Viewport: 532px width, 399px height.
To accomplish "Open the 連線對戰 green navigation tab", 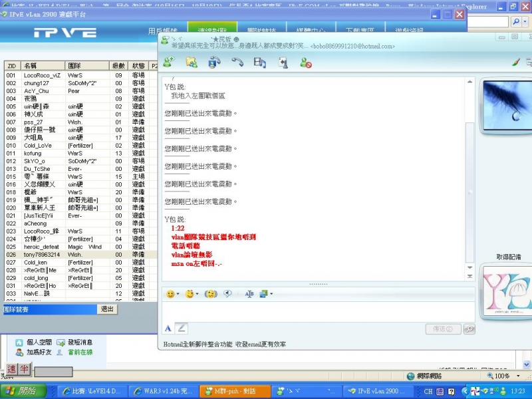I will (212, 28).
